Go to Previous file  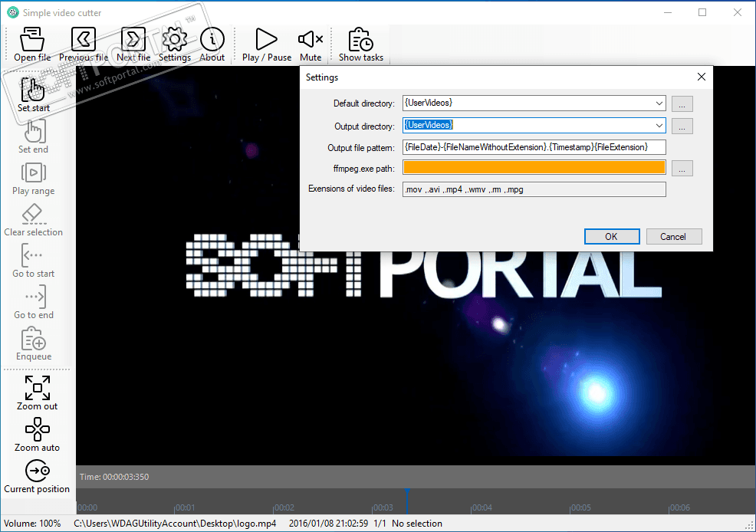(x=84, y=44)
